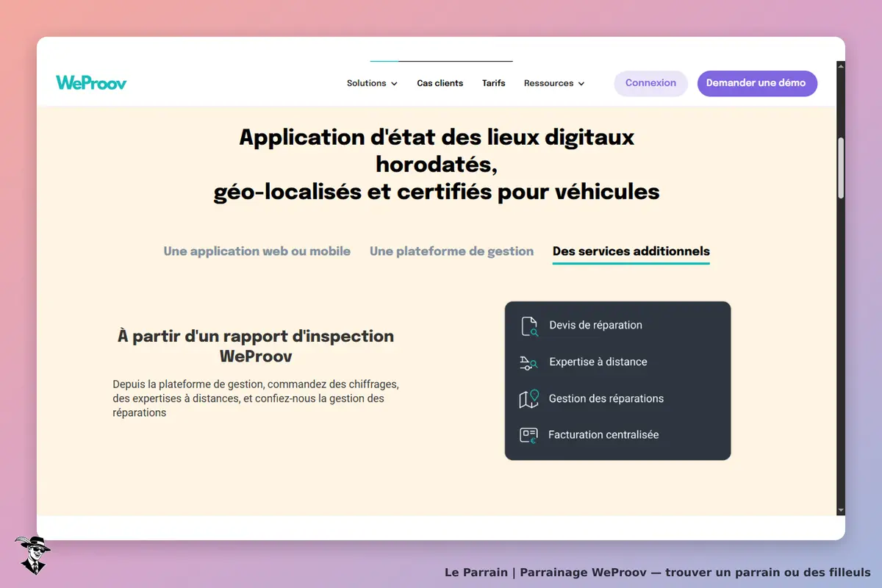Click the paragraph starting 'Depuis la plateforme de gestion'
The width and height of the screenshot is (882, 588).
pyautogui.click(x=256, y=398)
